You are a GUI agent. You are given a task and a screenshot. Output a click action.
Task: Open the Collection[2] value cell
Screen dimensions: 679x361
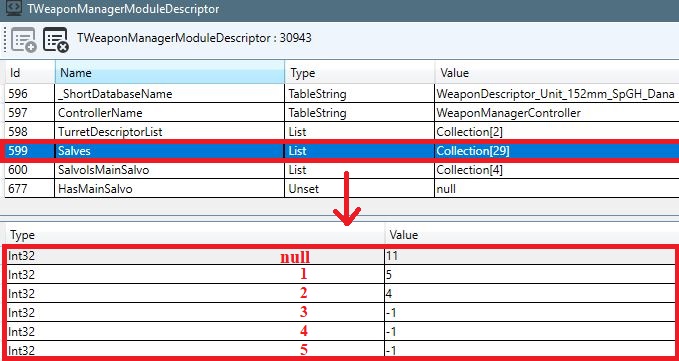(557, 132)
